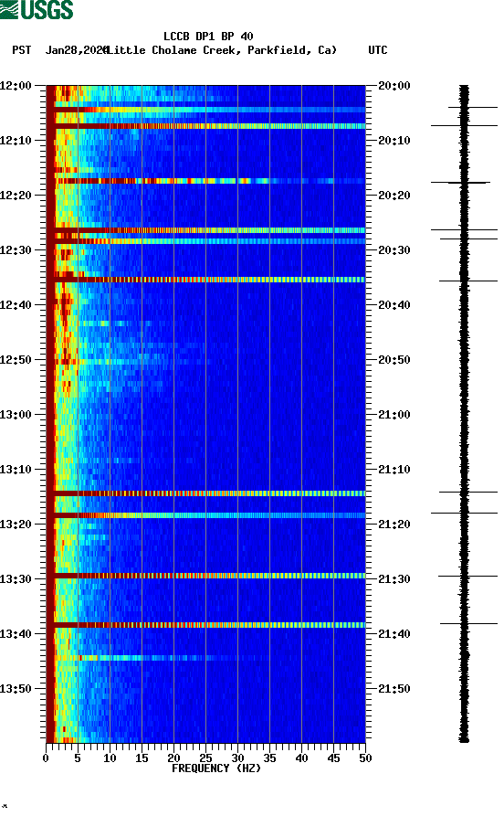Click the 20 Hz frequency tick label
This screenshot has width=504, height=816.
173,758
